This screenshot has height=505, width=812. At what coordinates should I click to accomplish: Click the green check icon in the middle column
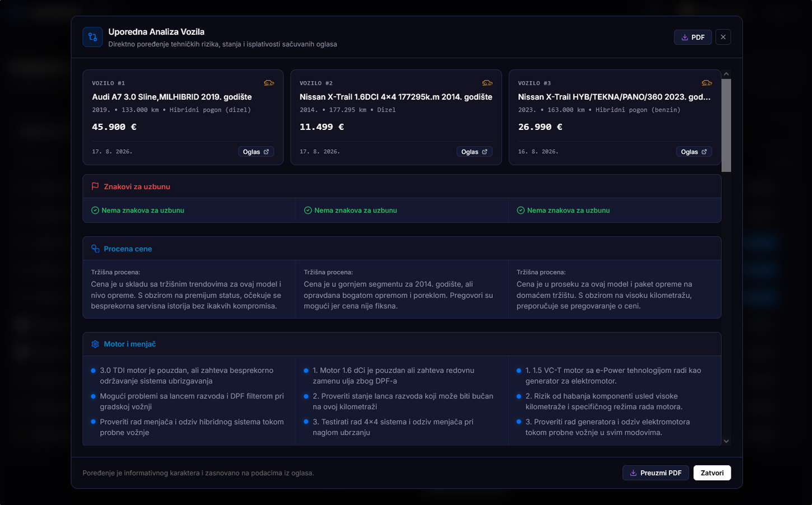(x=308, y=211)
